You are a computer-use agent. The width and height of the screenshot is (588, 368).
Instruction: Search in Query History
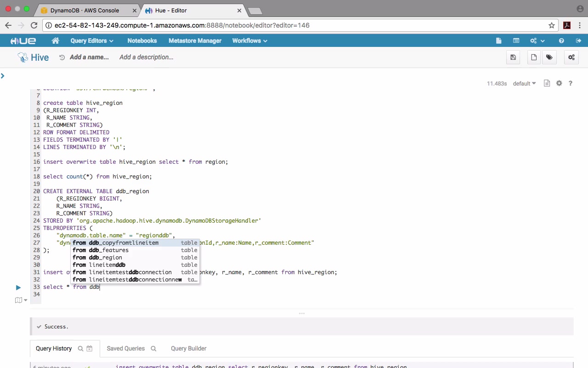80,349
